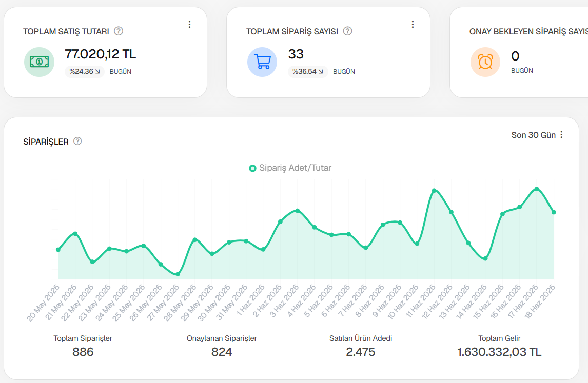The image size is (588, 383).
Task: Click the Toplam Siparişler label
Action: point(83,338)
